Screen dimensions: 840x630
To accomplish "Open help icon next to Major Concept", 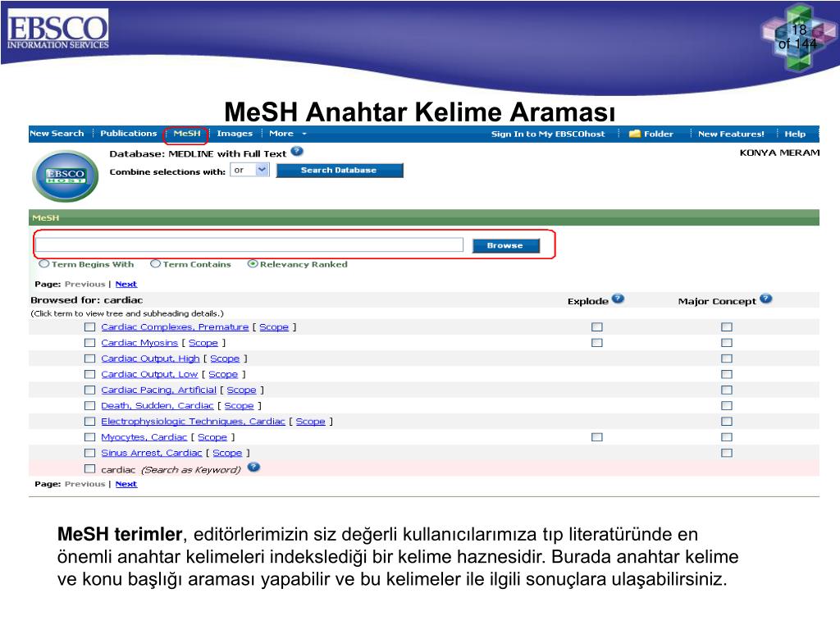I will [766, 299].
